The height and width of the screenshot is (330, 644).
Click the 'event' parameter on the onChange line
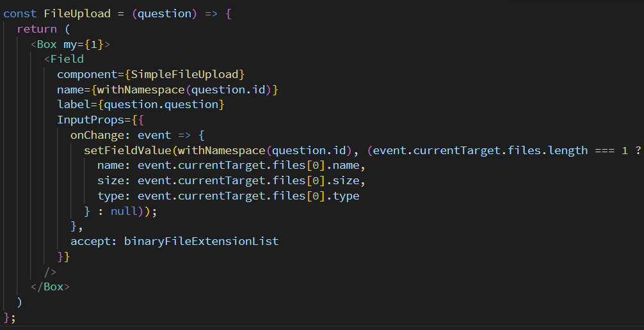click(x=154, y=136)
